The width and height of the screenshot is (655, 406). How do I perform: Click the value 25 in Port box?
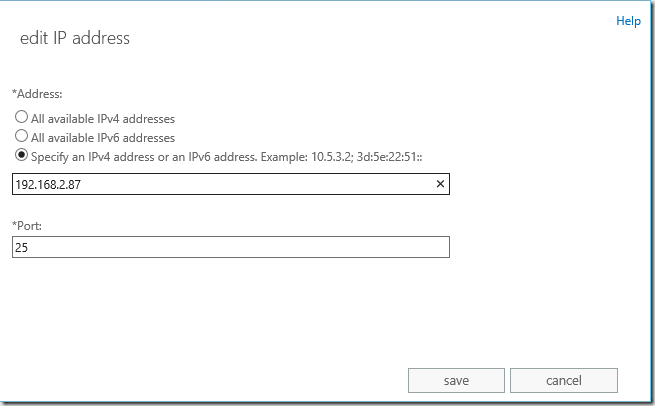point(21,247)
